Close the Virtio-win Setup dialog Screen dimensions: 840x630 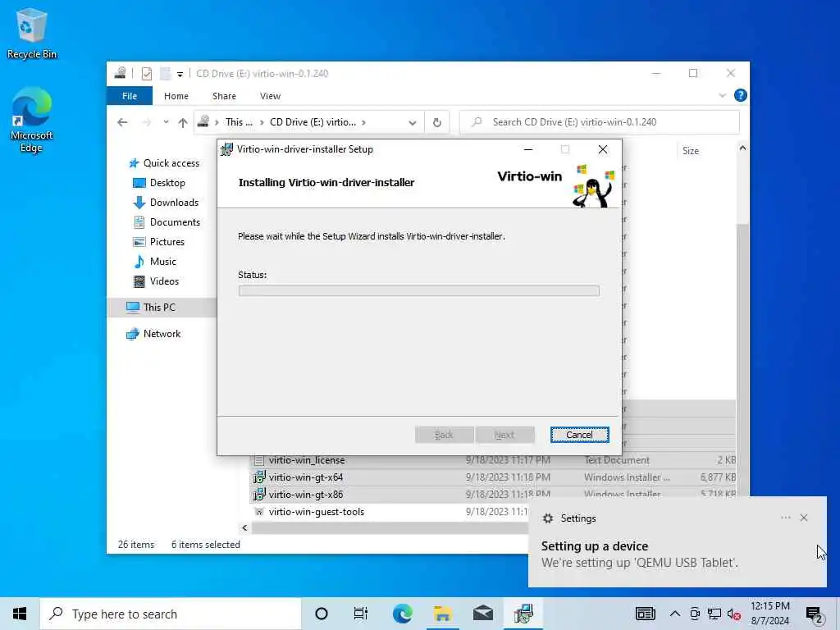(603, 149)
